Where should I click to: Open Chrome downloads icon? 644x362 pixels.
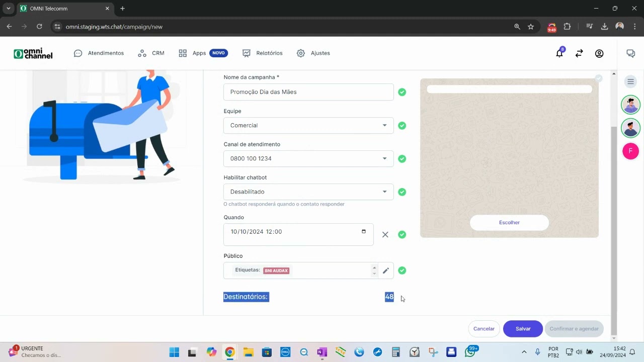(605, 27)
